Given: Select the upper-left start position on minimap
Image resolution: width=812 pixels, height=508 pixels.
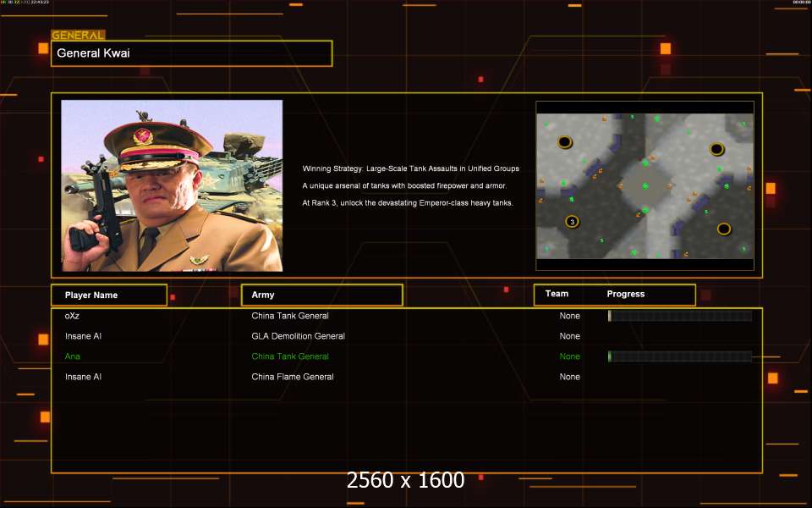Looking at the screenshot, I should tap(564, 142).
